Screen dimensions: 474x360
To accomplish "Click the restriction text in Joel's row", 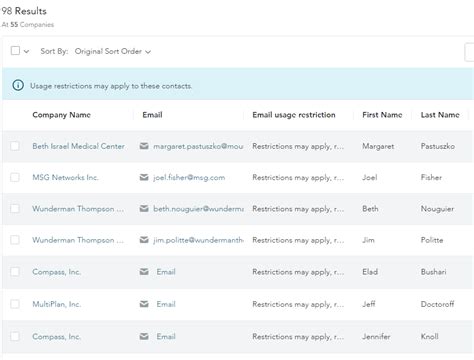I will coord(298,177).
